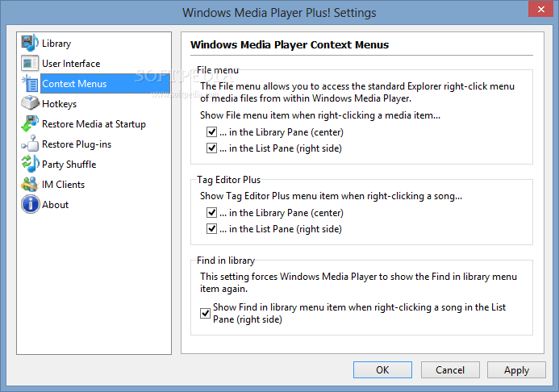
Task: Open Restore Media at Startup settings
Action: 94,124
